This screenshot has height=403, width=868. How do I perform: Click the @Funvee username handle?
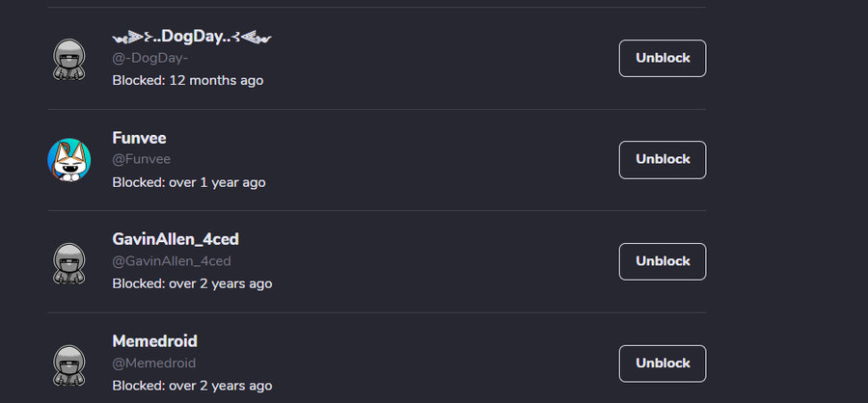pos(141,159)
